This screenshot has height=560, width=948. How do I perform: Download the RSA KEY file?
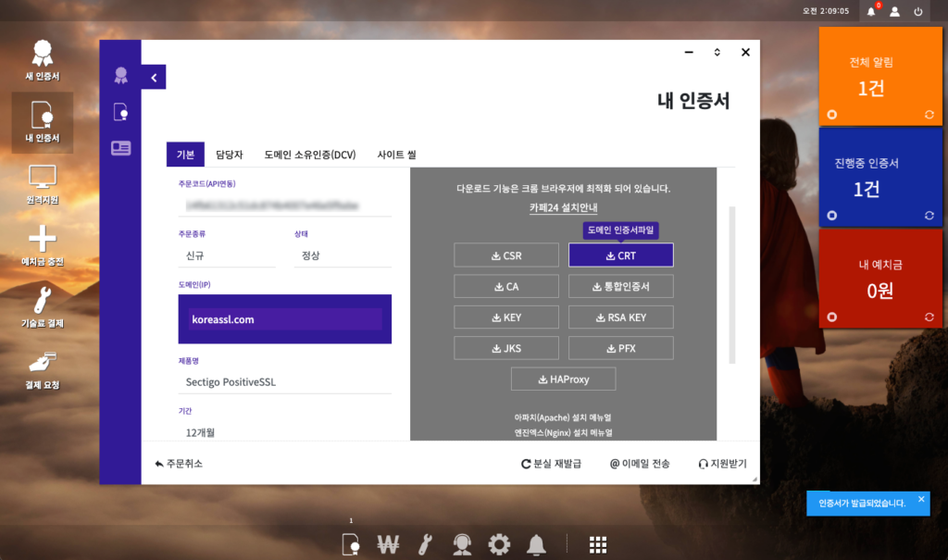click(x=621, y=317)
